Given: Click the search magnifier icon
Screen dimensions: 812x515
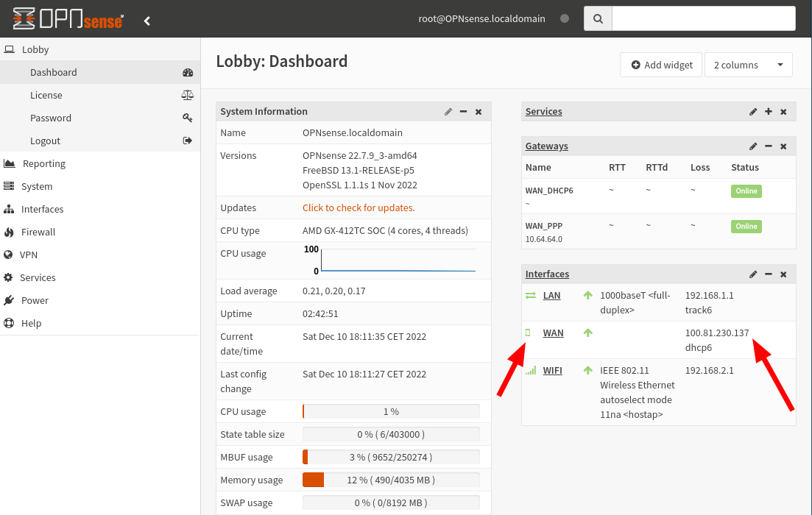Looking at the screenshot, I should coord(598,18).
